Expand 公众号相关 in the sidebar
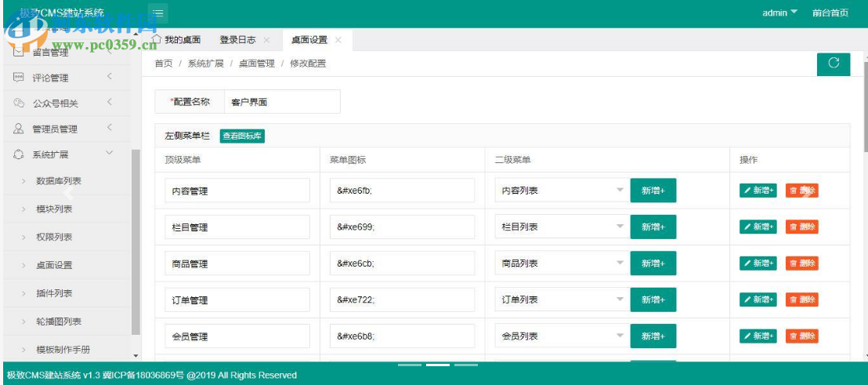This screenshot has width=868, height=385. point(67,104)
